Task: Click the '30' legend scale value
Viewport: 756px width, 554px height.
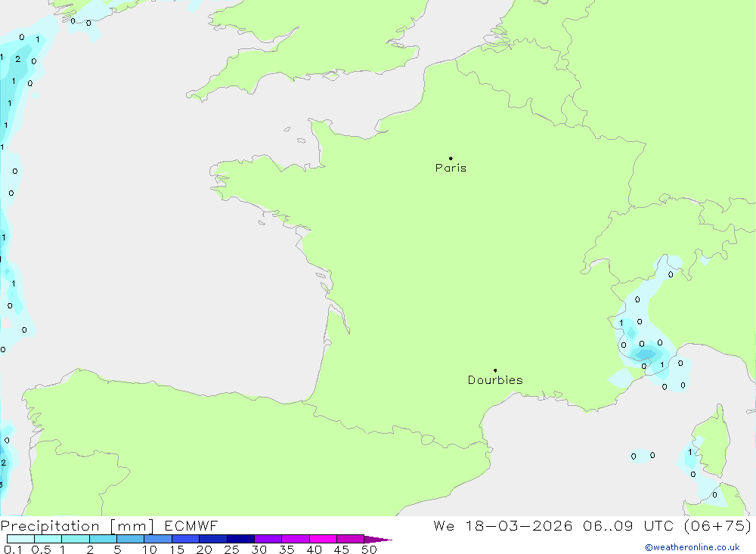Action: pyautogui.click(x=259, y=549)
